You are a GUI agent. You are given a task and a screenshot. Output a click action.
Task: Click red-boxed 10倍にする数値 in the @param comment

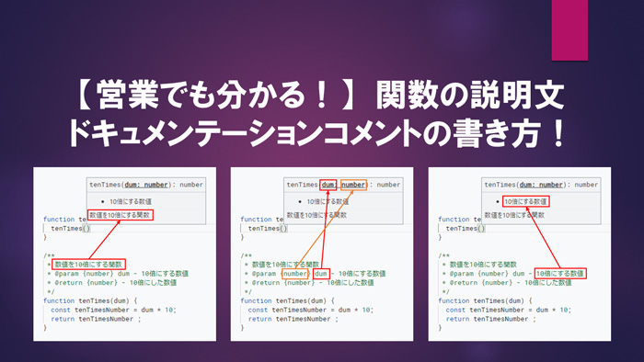(560, 274)
